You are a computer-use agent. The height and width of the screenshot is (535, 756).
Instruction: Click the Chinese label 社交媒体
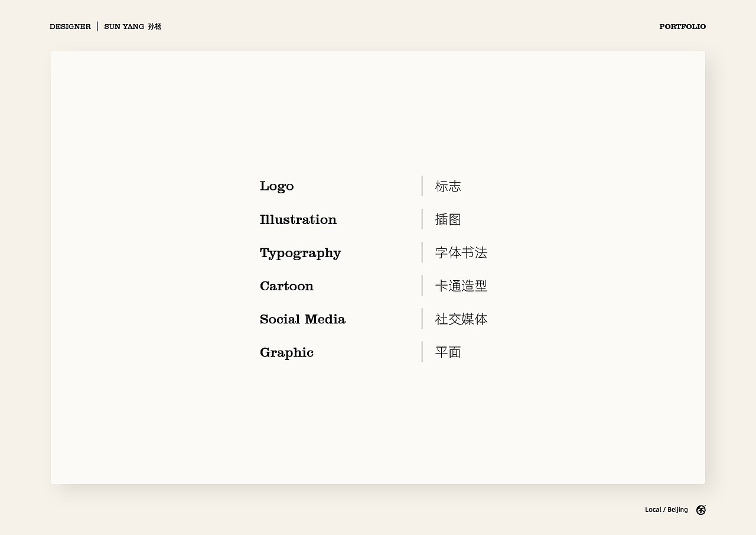[461, 319]
